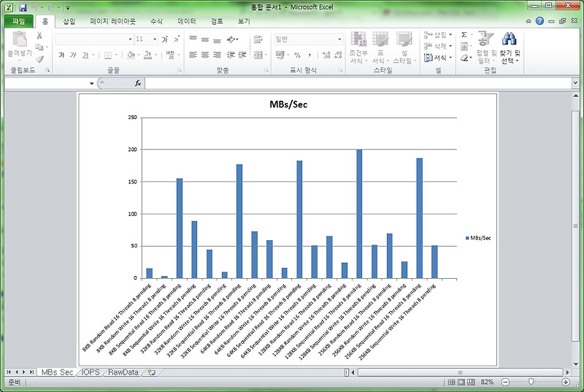The image size is (584, 392).
Task: Select the RawData sheet tab
Action: tap(123, 372)
